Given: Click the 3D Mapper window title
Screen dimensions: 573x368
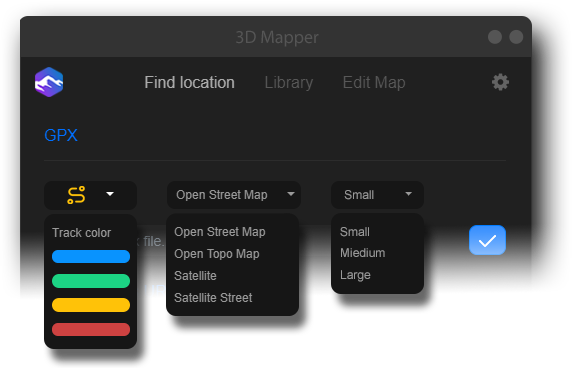Looking at the screenshot, I should click(x=277, y=37).
